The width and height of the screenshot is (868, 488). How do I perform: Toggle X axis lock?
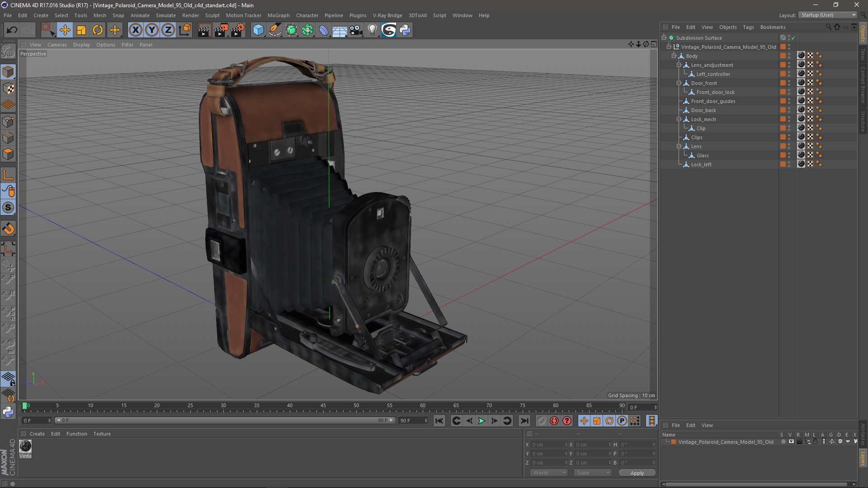pyautogui.click(x=135, y=30)
